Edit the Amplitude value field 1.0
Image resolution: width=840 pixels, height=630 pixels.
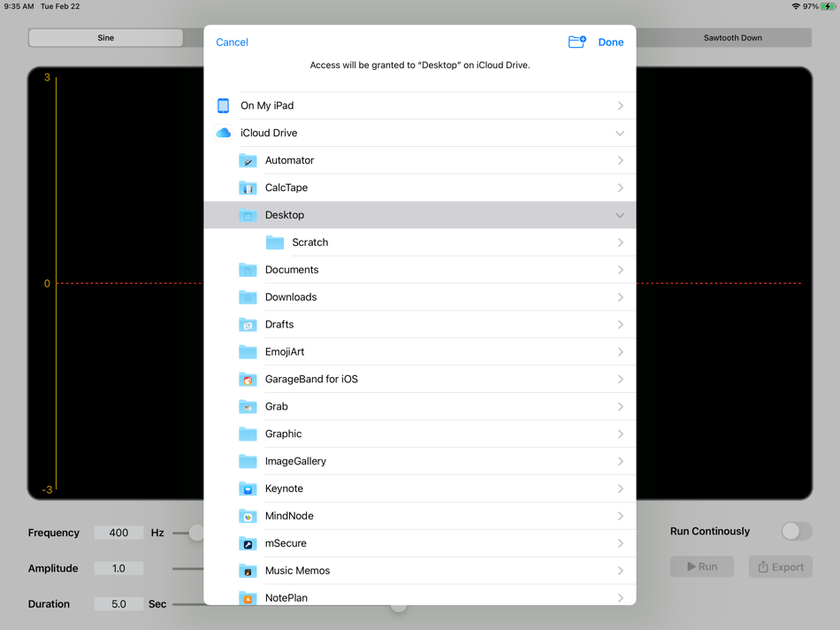tap(118, 568)
